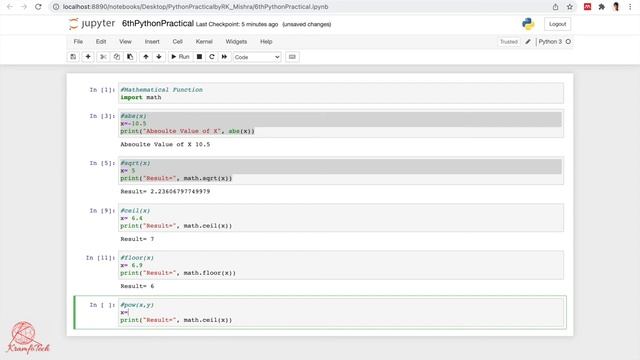This screenshot has width=640, height=360.
Task: Click output text Result= 7
Action: [x=137, y=239]
